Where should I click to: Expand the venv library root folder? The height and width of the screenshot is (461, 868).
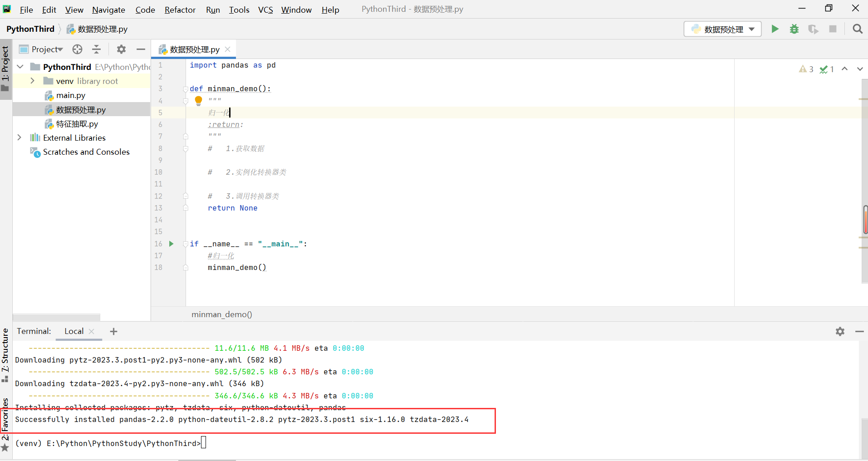click(32, 81)
